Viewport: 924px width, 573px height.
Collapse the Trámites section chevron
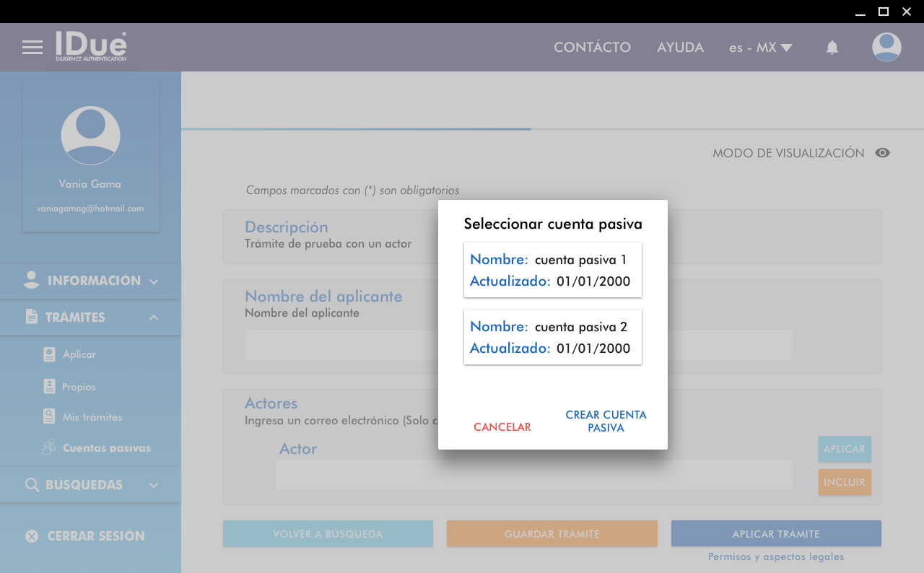pos(154,318)
